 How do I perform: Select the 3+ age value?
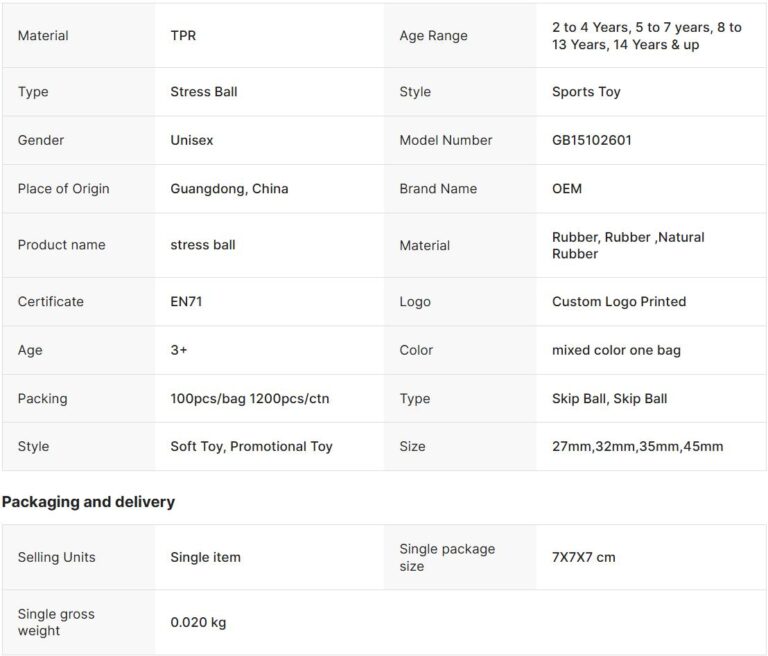point(178,350)
